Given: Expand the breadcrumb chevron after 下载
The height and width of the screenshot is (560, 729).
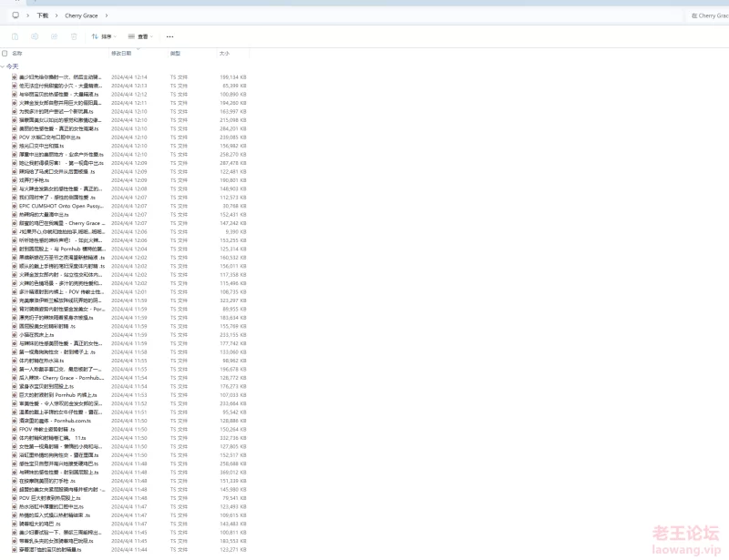Looking at the screenshot, I should pos(56,15).
